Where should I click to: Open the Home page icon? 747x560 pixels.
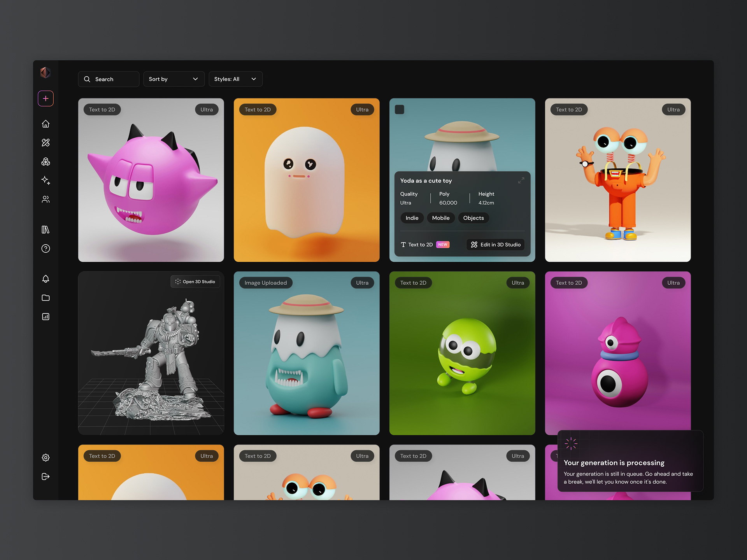pyautogui.click(x=46, y=124)
